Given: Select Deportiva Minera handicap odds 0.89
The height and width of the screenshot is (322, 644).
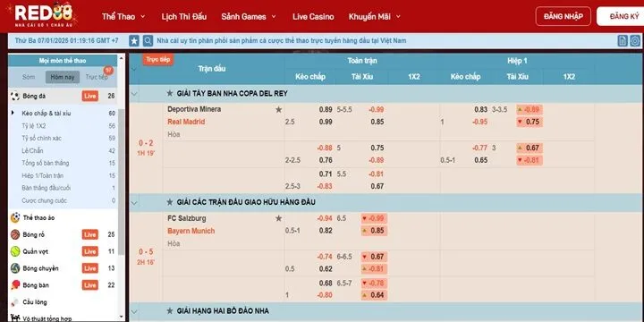Looking at the screenshot, I should (x=326, y=110).
